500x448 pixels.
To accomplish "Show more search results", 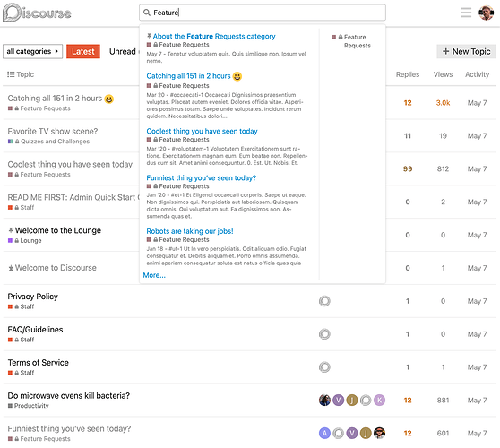I will coord(154,275).
